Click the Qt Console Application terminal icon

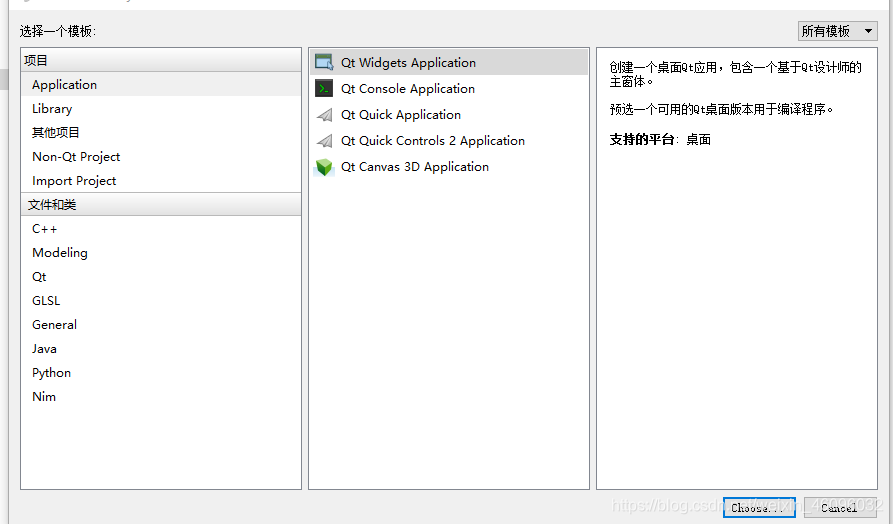click(324, 88)
